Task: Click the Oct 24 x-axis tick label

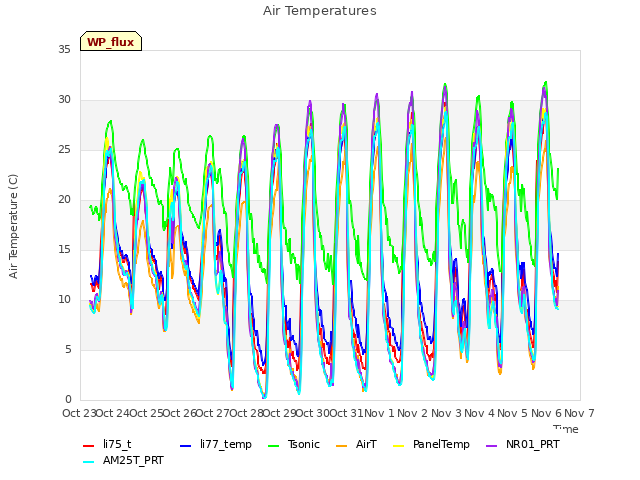Action: pos(113,413)
